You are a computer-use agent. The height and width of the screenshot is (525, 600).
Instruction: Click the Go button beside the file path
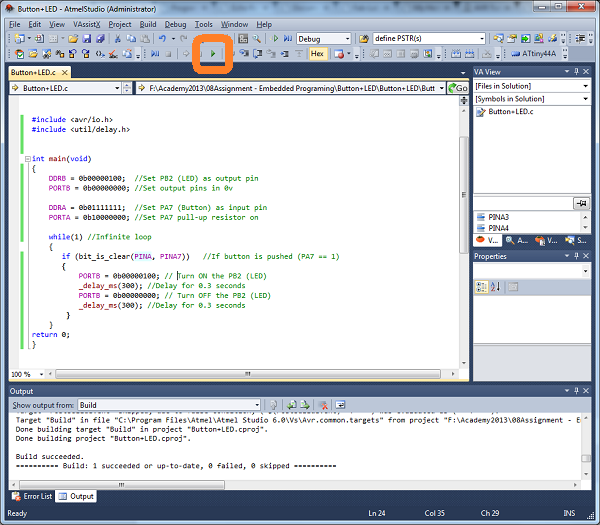click(x=458, y=88)
